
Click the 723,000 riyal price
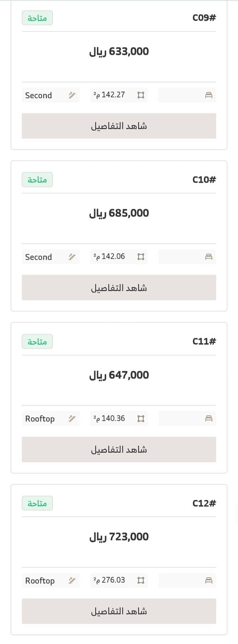(119, 537)
